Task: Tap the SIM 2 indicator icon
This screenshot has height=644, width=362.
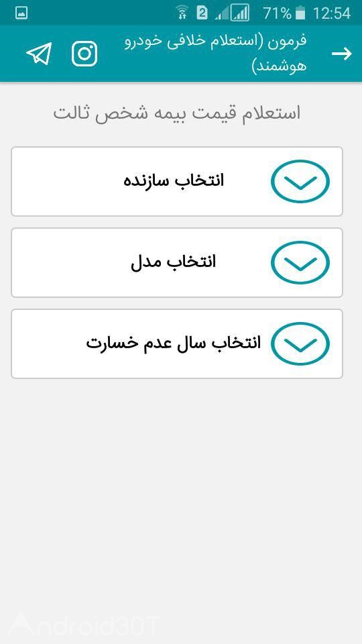Action: [202, 13]
